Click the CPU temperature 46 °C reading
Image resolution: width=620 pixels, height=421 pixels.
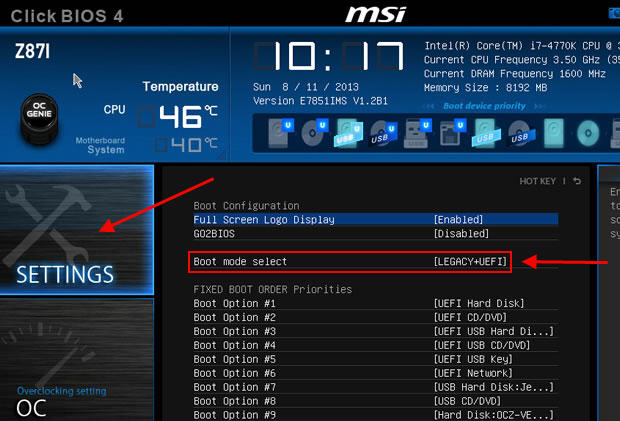click(x=178, y=116)
